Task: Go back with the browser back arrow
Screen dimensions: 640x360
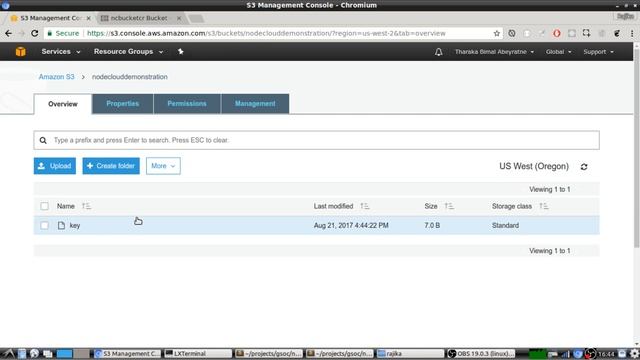Action: (9, 33)
